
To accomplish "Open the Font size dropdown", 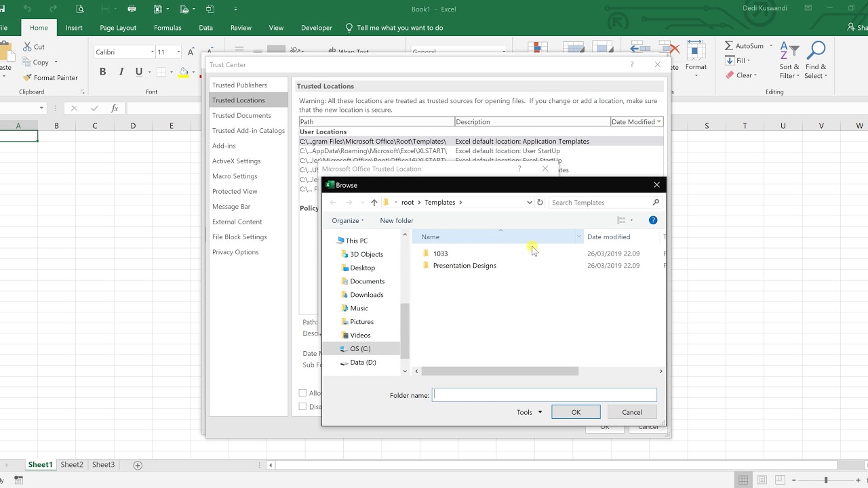I will [178, 52].
